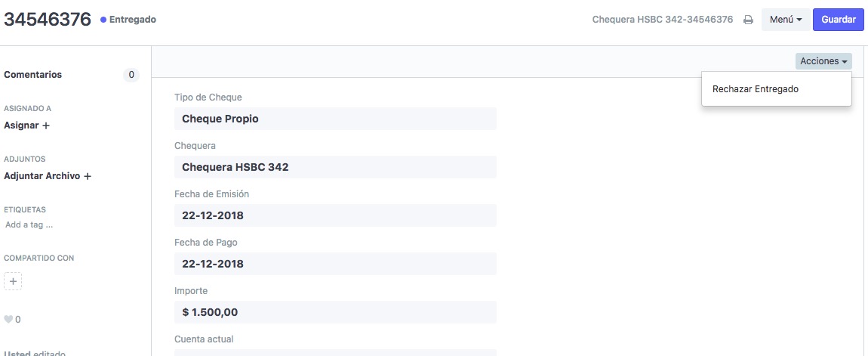Click the Tipo de Cheque field Cheque Propio

point(335,119)
